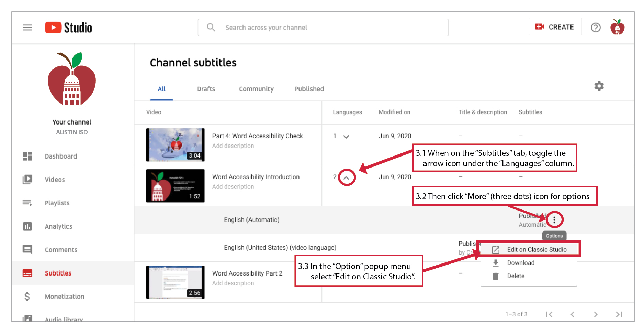Choose Download from the options menu
The image size is (644, 334).
coord(521,263)
